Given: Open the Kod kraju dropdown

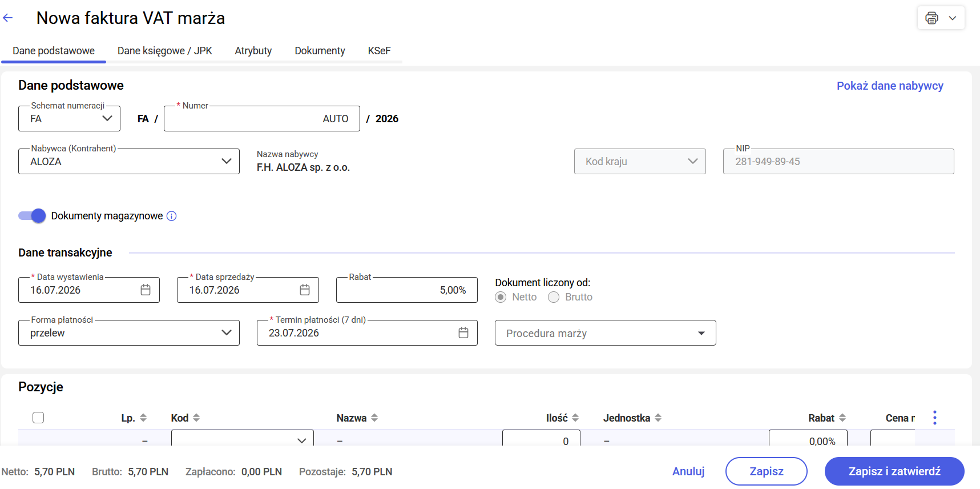Looking at the screenshot, I should tap(640, 162).
